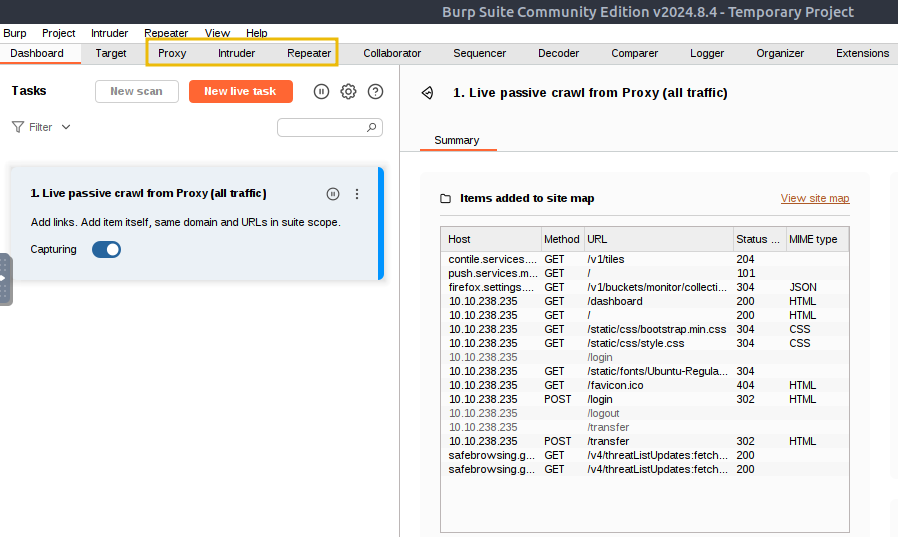The width and height of the screenshot is (898, 537).
Task: Click the search magnifier icon
Action: 372,127
